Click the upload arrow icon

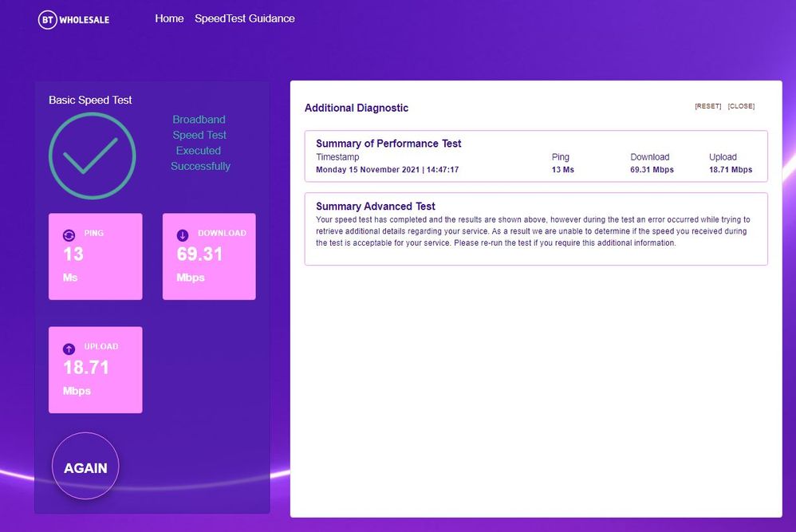[69, 349]
